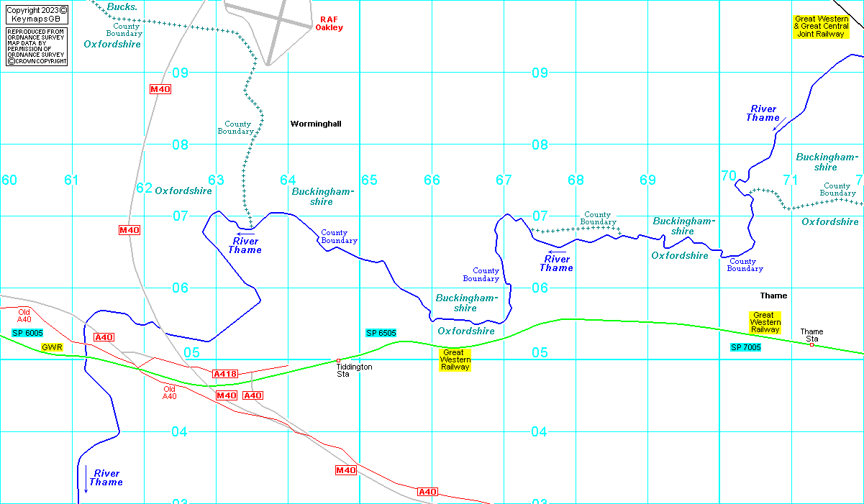Select the A418 road badge
This screenshot has width=864, height=504.
click(x=225, y=374)
